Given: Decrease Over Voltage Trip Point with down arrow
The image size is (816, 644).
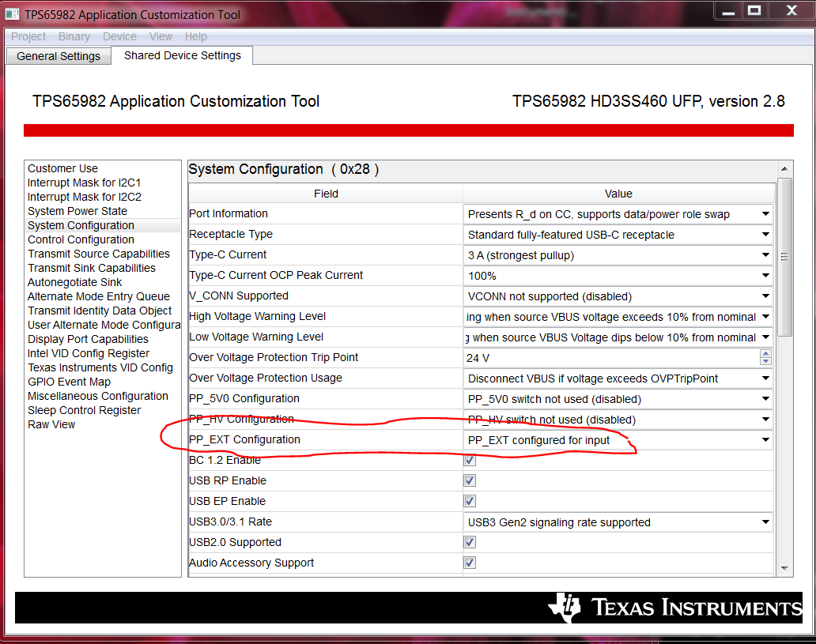Looking at the screenshot, I should coord(765,362).
